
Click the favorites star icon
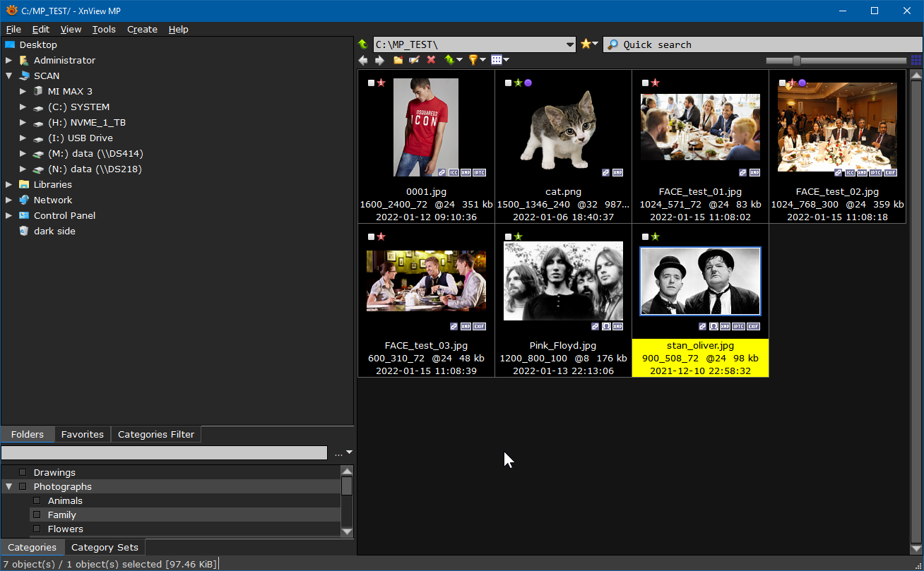[x=586, y=44]
